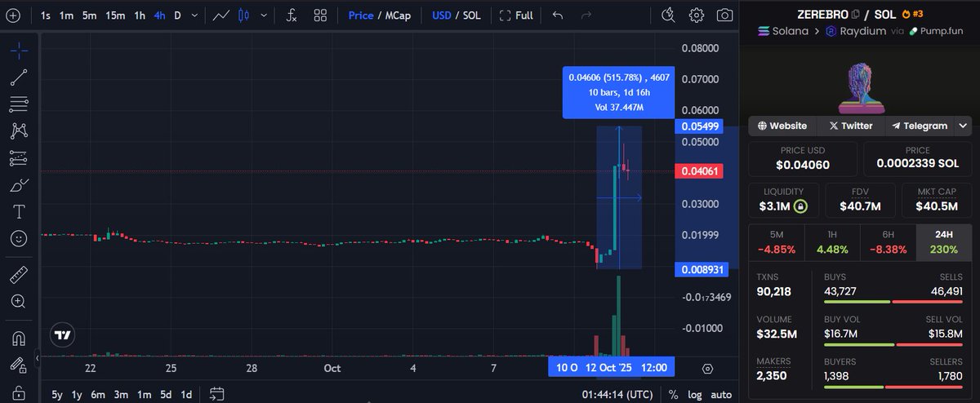This screenshot has height=403, width=980.
Task: Click the liquidity lock icon
Action: click(800, 206)
